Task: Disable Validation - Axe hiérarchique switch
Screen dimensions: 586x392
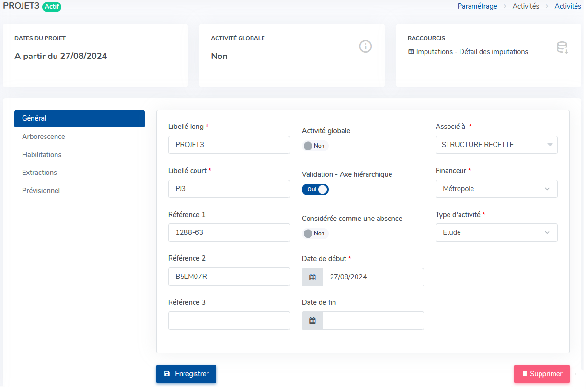Action: pos(315,189)
